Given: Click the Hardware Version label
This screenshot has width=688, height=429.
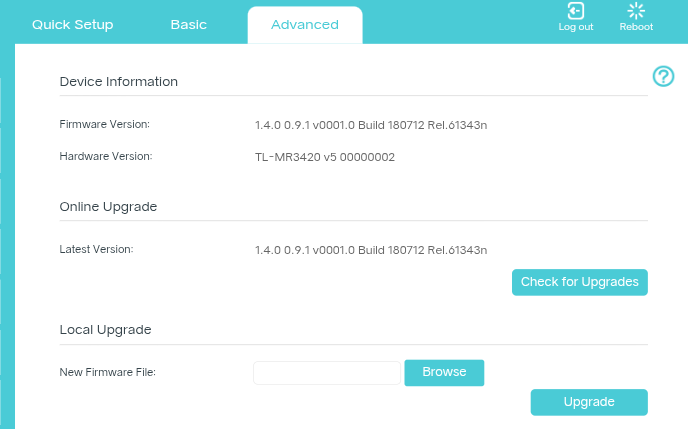Looking at the screenshot, I should click(106, 156).
